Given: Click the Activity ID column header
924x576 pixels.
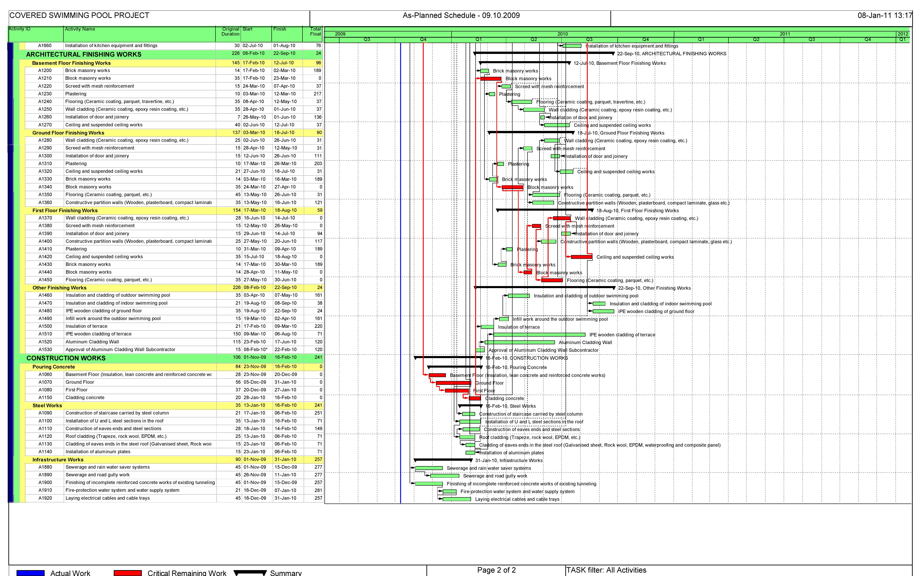Looking at the screenshot, I should (x=36, y=34).
